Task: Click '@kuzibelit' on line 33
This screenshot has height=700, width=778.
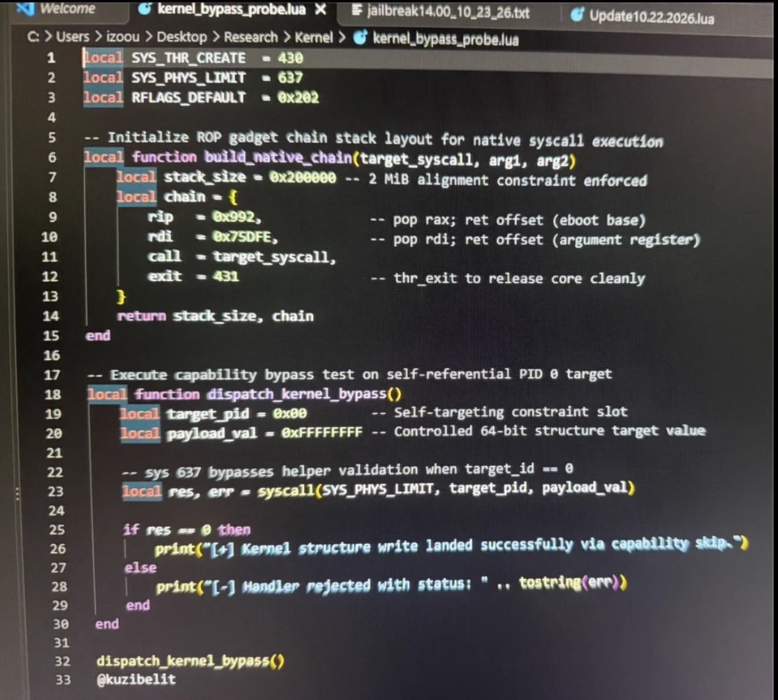Action: click(x=136, y=679)
